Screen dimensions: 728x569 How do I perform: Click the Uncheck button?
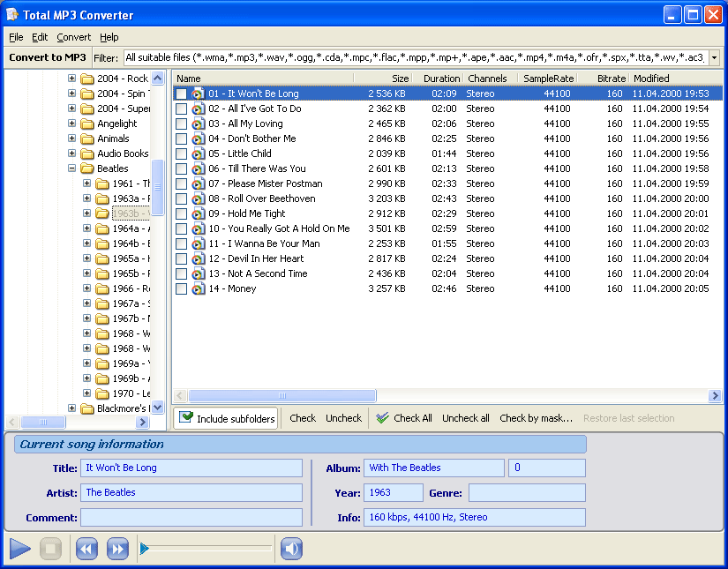coord(343,418)
